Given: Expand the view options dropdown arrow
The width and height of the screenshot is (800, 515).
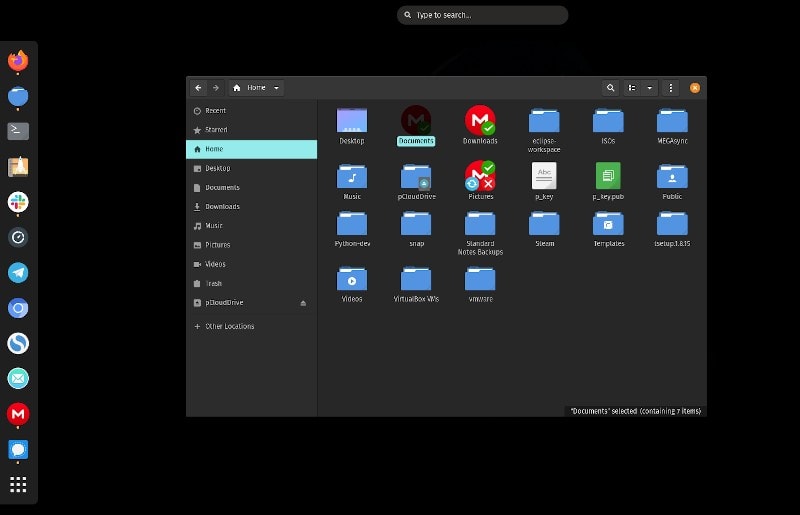Looking at the screenshot, I should (x=649, y=88).
